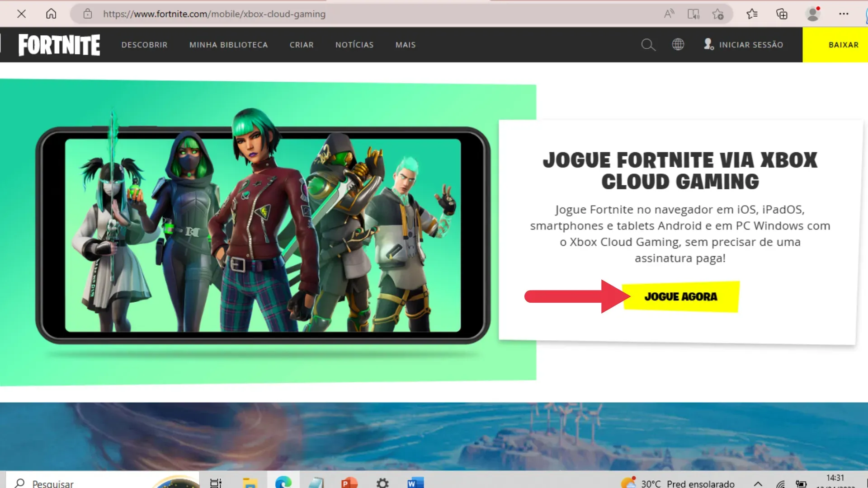Switch to Microsoft Edge taskbar icon

click(283, 482)
